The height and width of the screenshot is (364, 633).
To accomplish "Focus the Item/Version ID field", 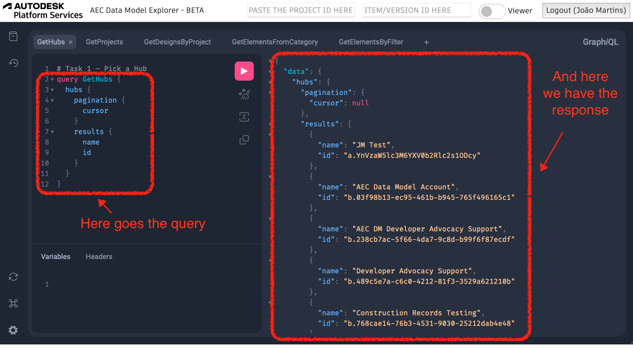I will [417, 10].
